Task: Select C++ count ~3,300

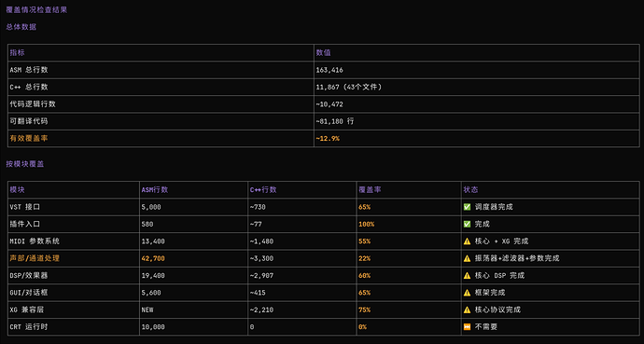Action: [x=261, y=259]
